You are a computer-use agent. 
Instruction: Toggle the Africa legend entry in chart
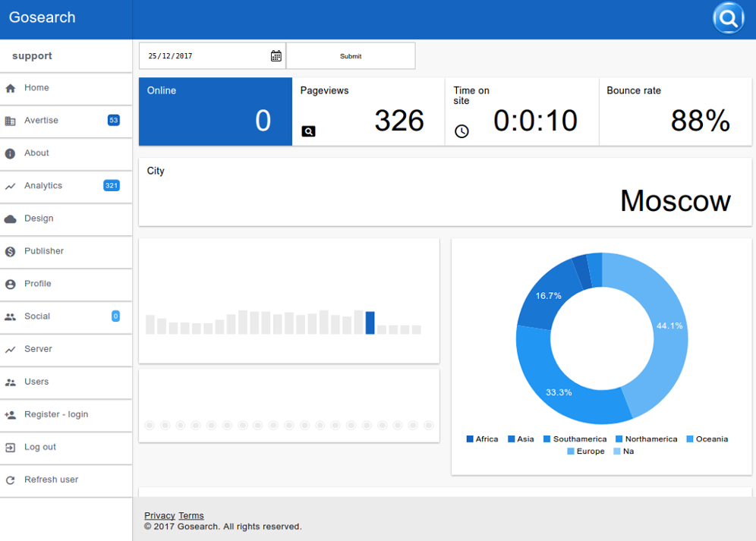pos(482,439)
